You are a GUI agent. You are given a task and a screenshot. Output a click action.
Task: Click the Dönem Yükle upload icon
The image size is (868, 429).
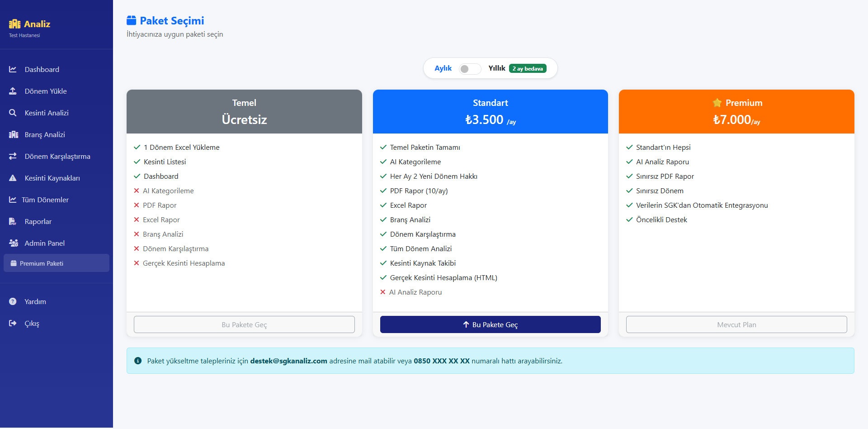[13, 91]
